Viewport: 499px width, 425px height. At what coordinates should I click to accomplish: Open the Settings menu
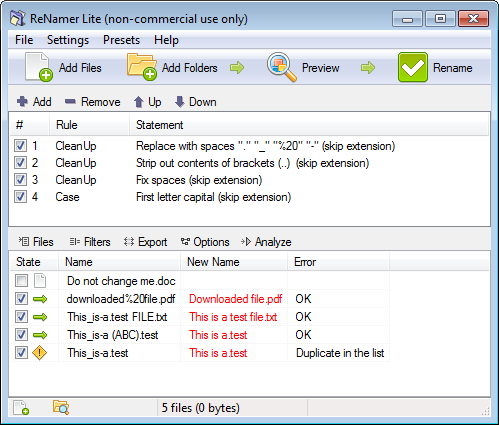68,40
